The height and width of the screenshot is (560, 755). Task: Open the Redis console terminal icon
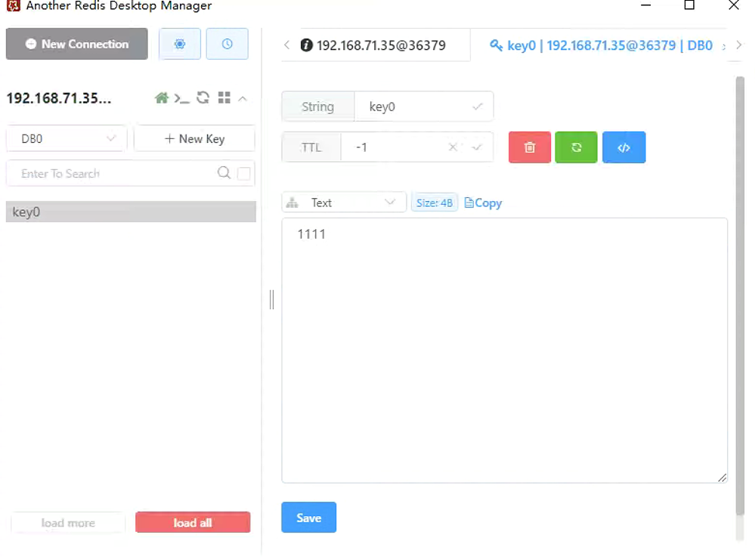pos(181,98)
